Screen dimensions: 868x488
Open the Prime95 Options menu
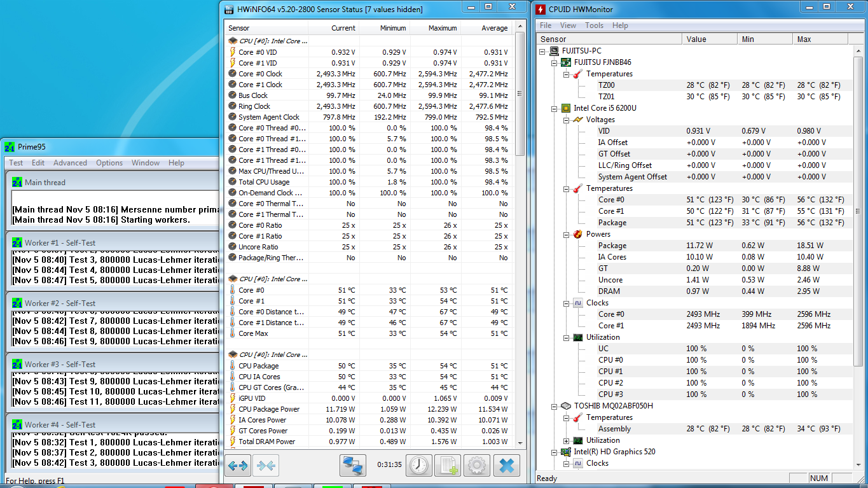109,163
